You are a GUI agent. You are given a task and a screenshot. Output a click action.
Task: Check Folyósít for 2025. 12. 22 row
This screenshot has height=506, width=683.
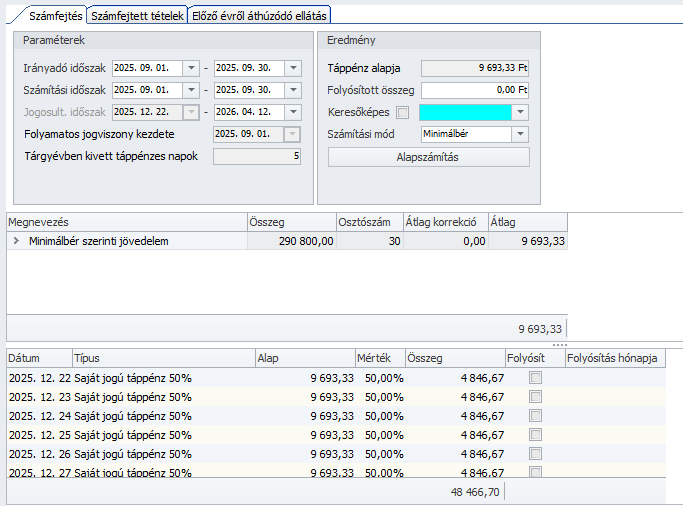(x=536, y=378)
